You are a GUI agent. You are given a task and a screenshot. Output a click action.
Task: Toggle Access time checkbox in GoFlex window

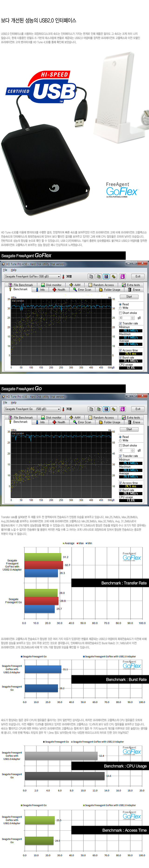pos(120,351)
